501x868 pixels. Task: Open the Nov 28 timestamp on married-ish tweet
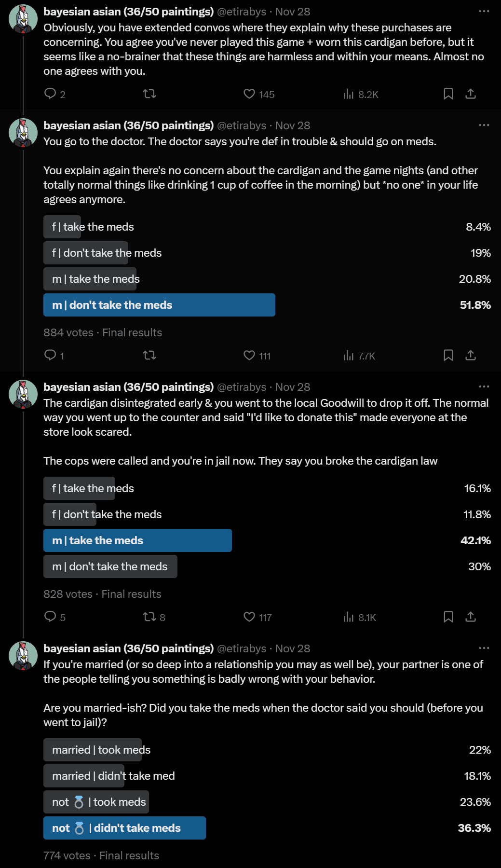coord(293,648)
